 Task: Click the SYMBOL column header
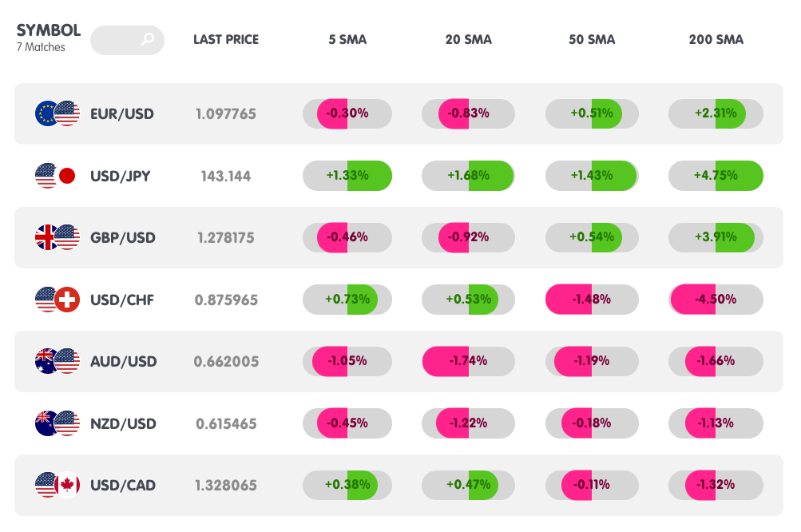[x=49, y=31]
